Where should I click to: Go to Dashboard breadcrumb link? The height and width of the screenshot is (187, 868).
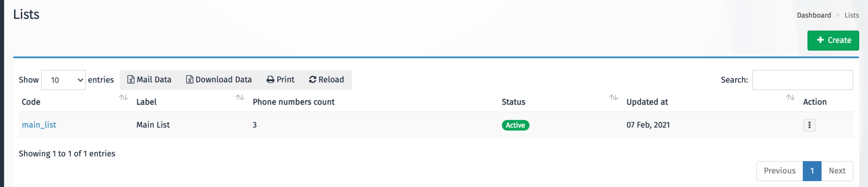[x=814, y=15]
